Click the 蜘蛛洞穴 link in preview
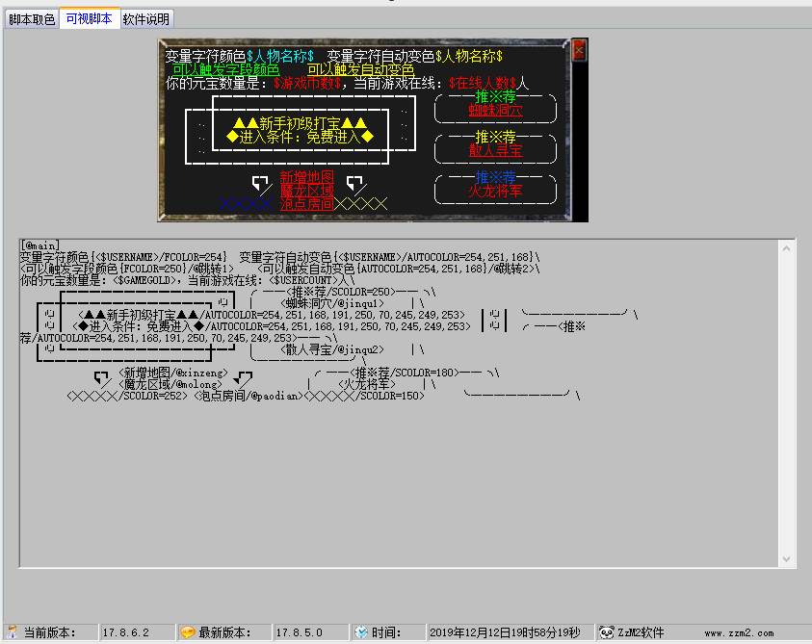This screenshot has height=644, width=812. pyautogui.click(x=496, y=110)
